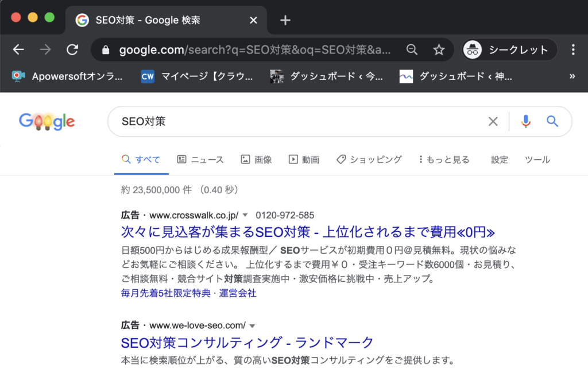Select the SEO対策 - Google 検索 tab
This screenshot has width=588, height=368.
166,20
